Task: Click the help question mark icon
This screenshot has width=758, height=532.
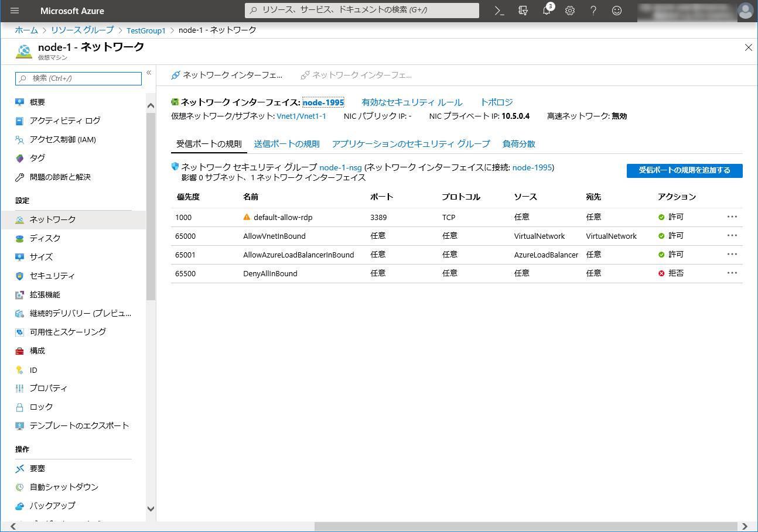Action: point(593,11)
